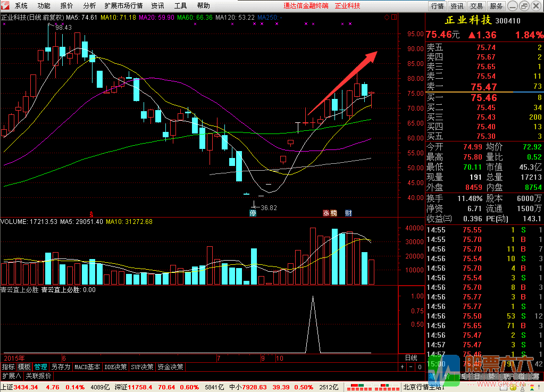Click the 换手 turnover 11.48%
This screenshot has width=544, height=392.
(470, 198)
